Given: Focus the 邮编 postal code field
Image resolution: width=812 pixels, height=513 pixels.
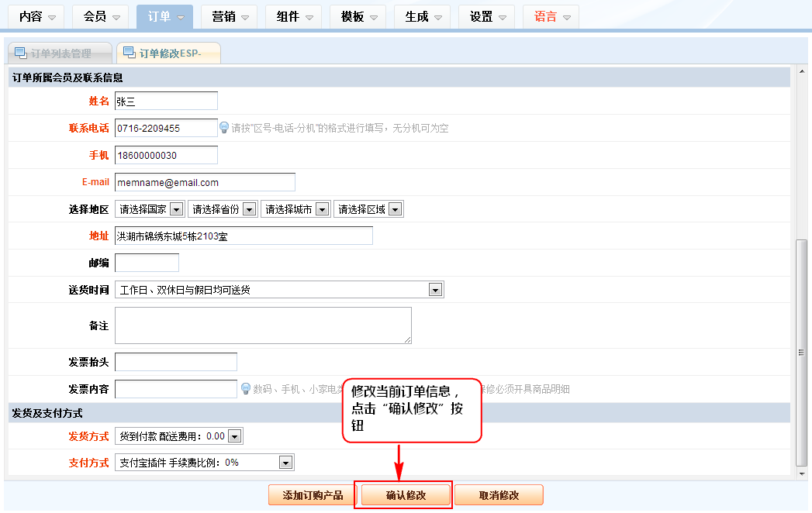Looking at the screenshot, I should pyautogui.click(x=147, y=263).
